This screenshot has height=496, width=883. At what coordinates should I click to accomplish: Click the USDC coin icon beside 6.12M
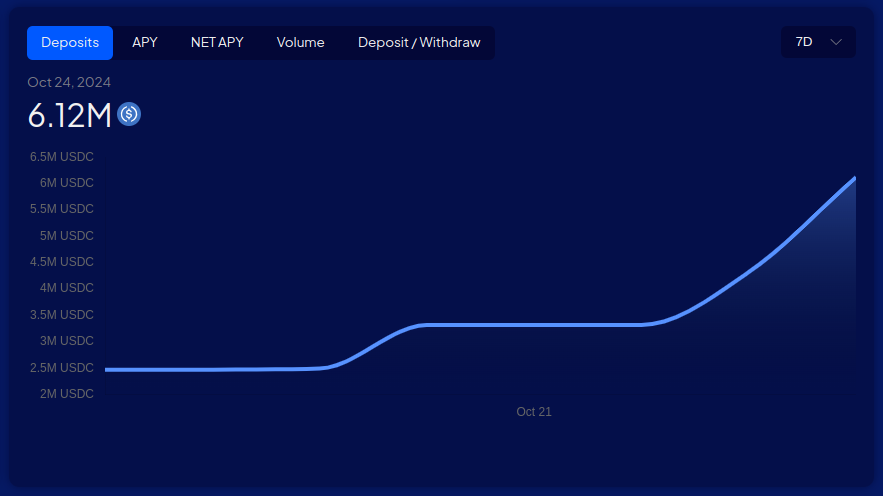click(x=129, y=114)
